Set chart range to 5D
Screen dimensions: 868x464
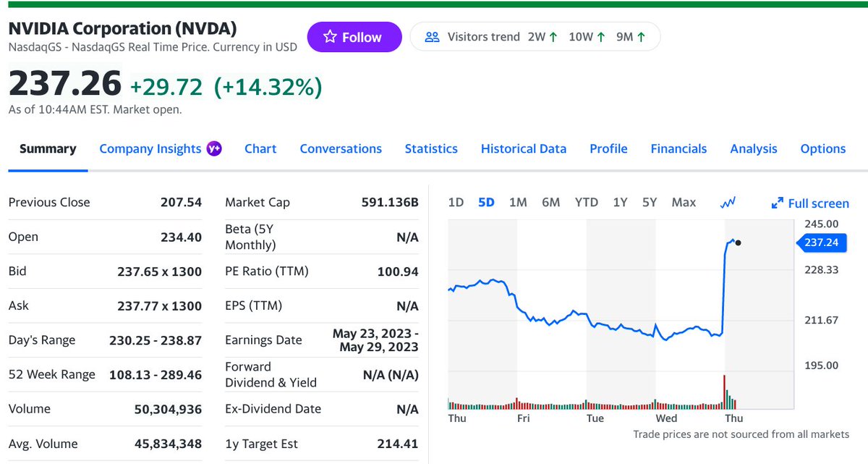point(486,202)
